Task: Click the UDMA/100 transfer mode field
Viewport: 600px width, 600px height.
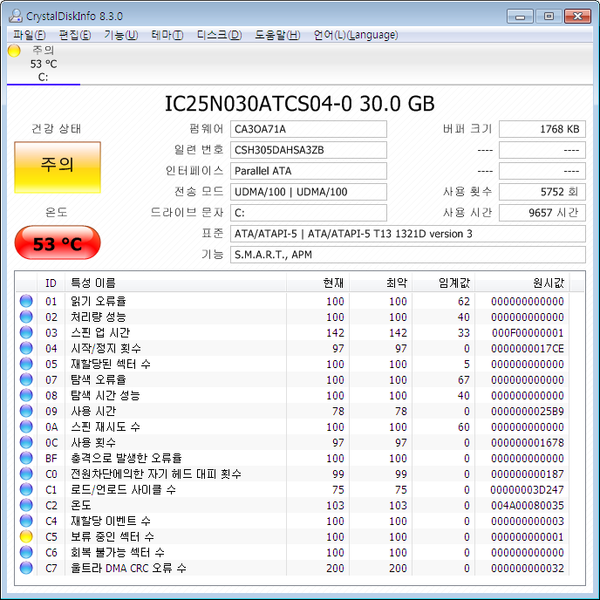Action: tap(308, 192)
